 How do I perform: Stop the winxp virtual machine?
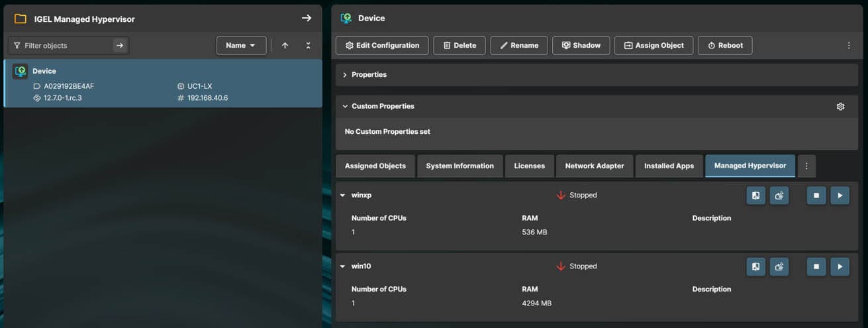click(x=816, y=195)
